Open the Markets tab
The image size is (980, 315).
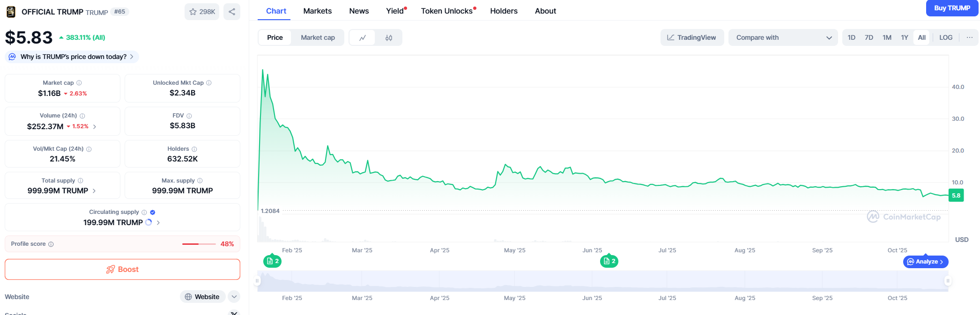[317, 11]
